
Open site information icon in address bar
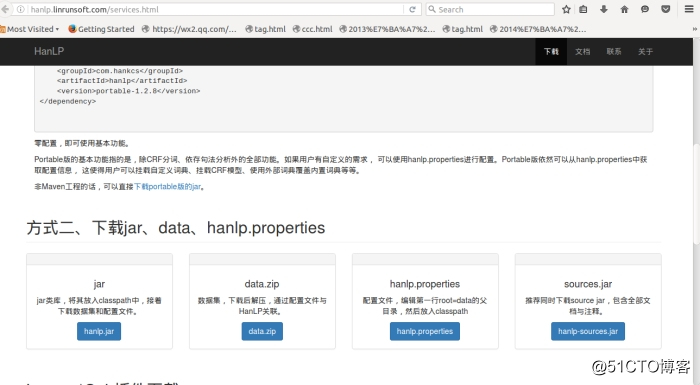coord(21,9)
